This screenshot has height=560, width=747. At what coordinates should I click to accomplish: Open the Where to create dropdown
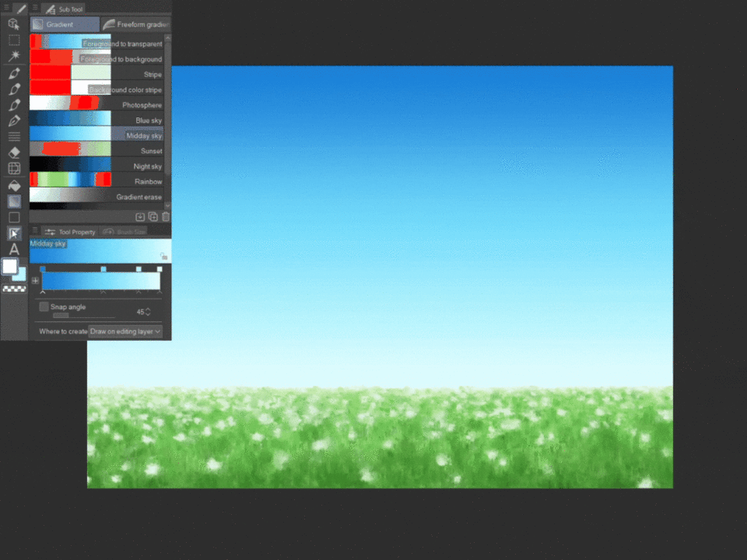[126, 331]
